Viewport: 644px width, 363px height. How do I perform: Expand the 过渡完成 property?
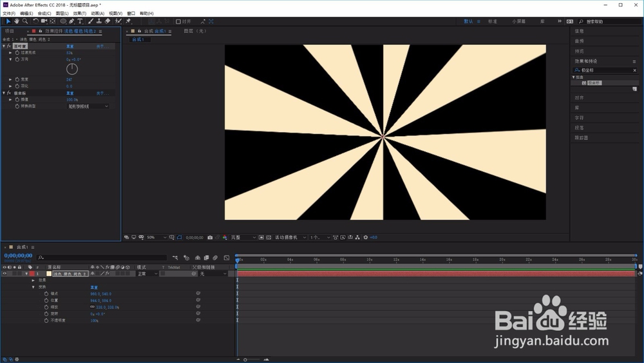[x=11, y=53]
